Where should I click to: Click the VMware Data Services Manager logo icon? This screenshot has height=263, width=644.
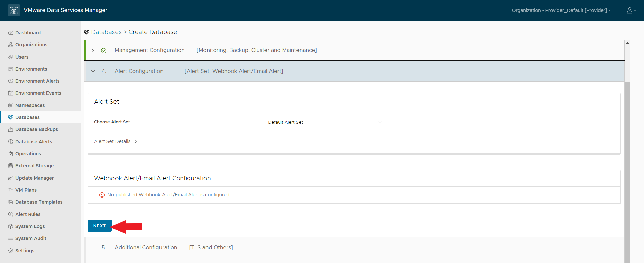point(14,10)
